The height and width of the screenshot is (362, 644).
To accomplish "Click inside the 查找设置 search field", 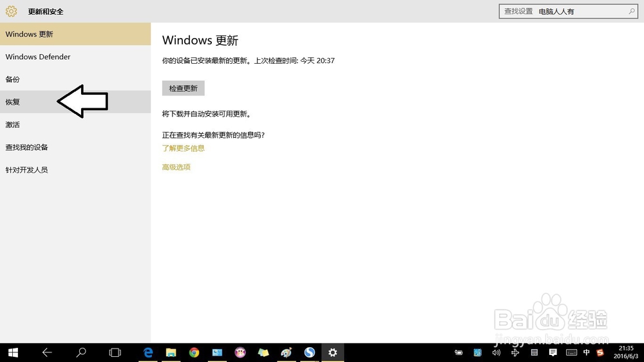I will (x=569, y=12).
